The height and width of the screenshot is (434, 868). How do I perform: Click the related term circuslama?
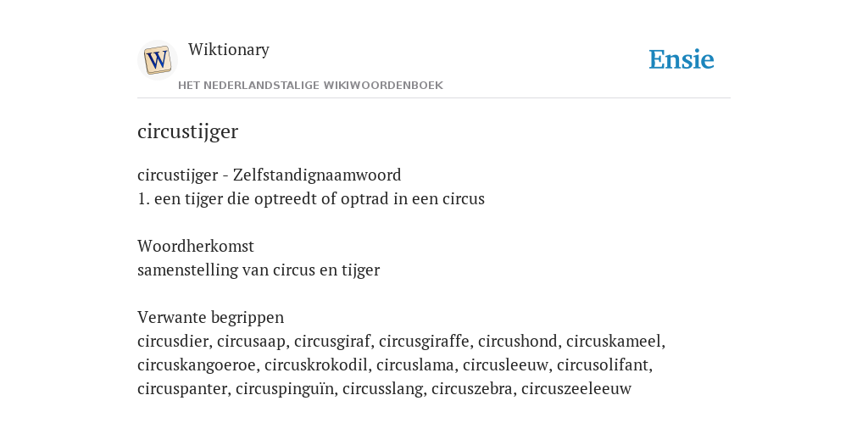415,365
